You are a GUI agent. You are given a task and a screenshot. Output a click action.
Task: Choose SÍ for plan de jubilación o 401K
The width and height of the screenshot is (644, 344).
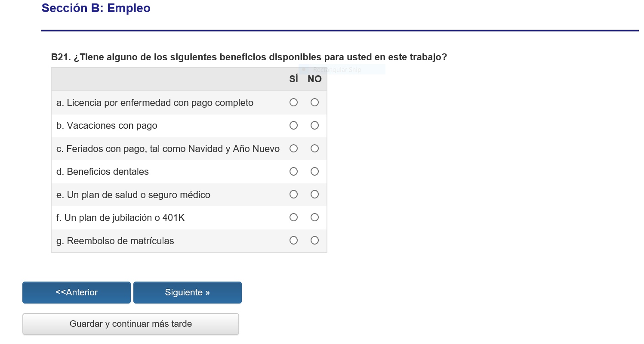click(293, 217)
